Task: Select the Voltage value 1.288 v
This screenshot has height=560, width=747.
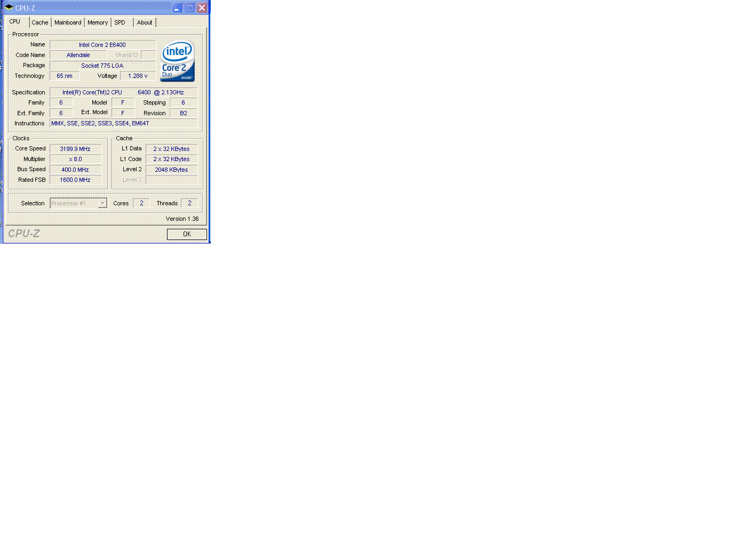Action: pyautogui.click(x=138, y=76)
